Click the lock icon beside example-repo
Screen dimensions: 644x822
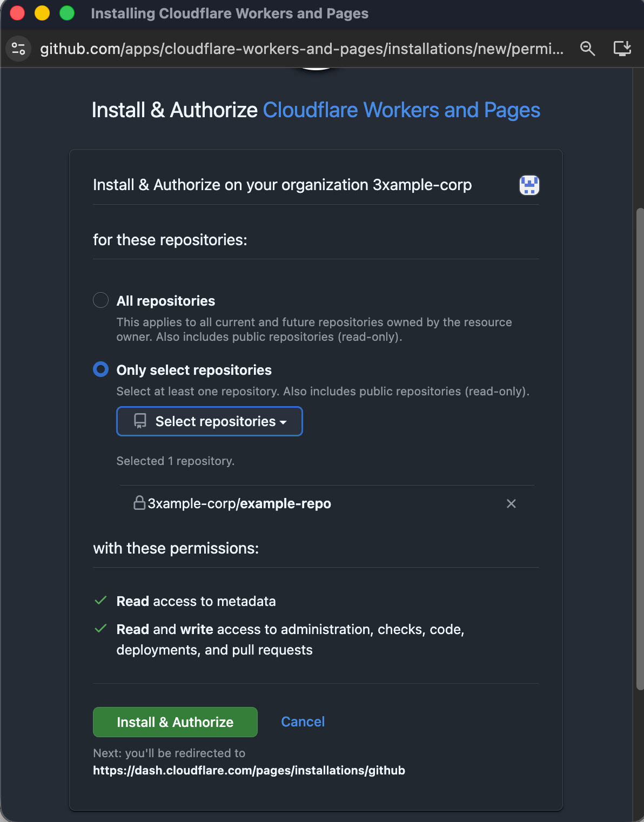click(139, 503)
